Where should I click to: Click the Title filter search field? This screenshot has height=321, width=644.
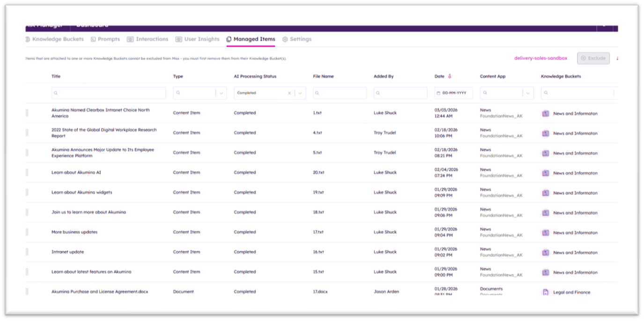pos(109,93)
